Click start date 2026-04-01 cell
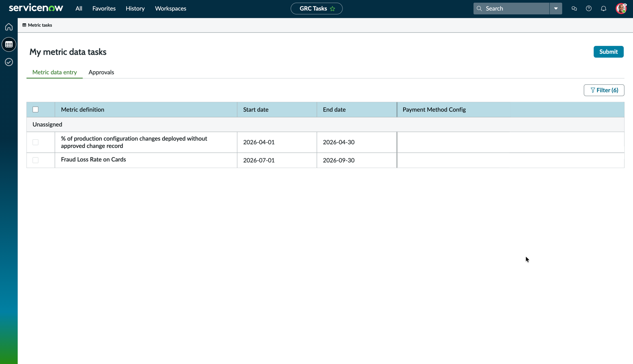 (277, 142)
